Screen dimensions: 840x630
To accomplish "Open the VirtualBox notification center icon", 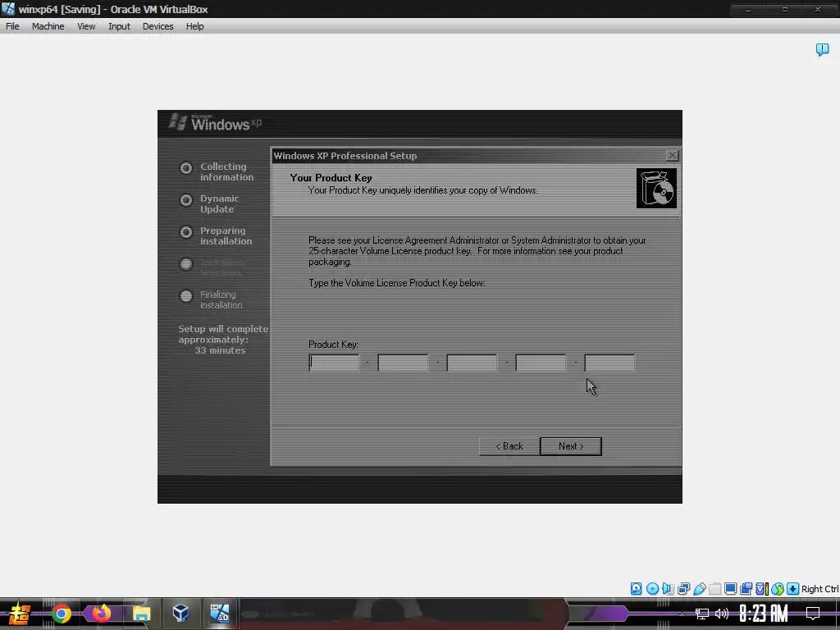I will click(x=822, y=50).
